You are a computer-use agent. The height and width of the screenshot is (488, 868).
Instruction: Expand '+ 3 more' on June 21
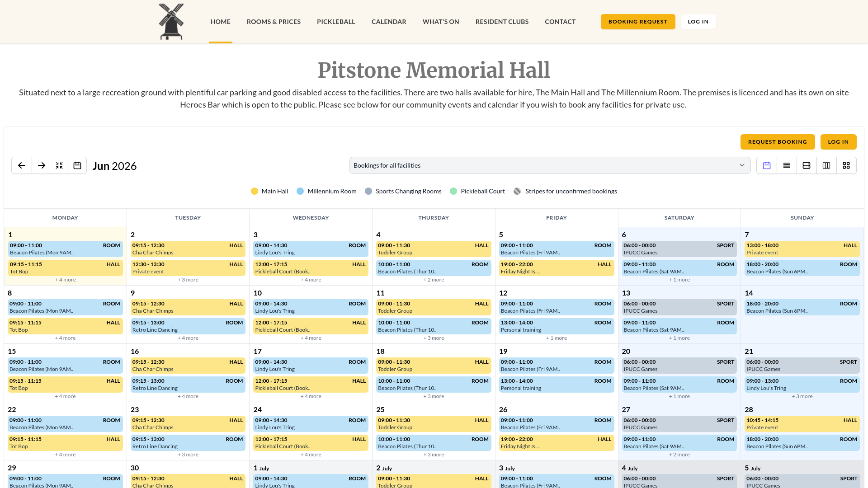click(802, 396)
